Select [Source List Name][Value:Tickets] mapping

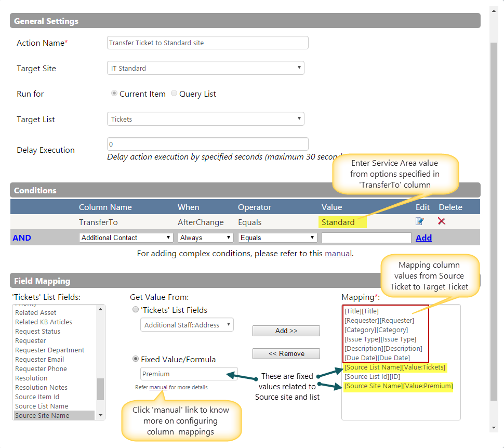coord(395,367)
